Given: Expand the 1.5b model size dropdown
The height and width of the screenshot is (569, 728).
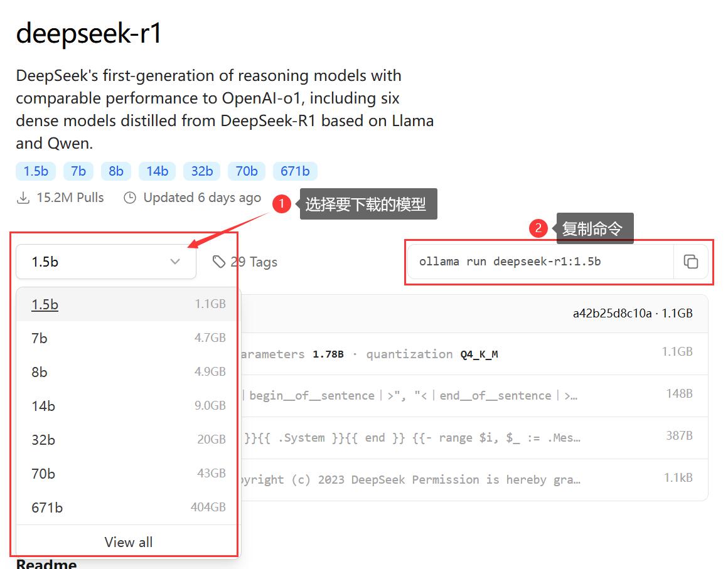Looking at the screenshot, I should click(106, 262).
